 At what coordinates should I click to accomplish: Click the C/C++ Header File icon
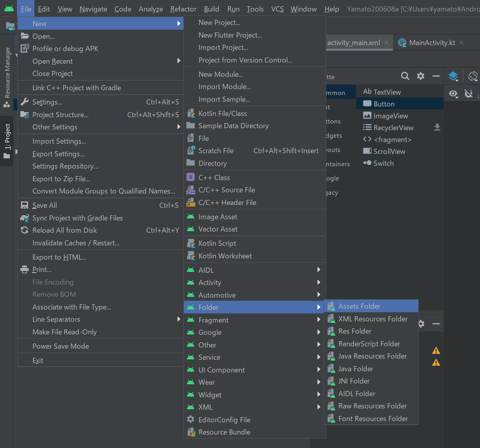[191, 203]
